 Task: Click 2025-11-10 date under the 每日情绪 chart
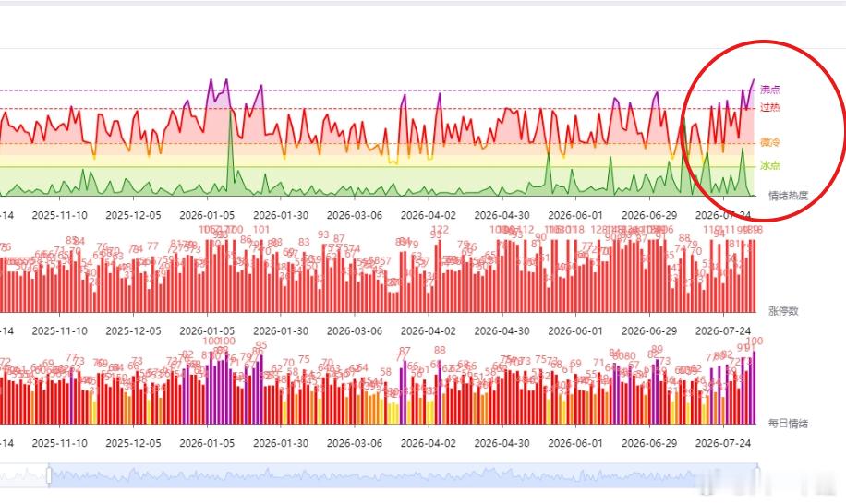(x=59, y=443)
